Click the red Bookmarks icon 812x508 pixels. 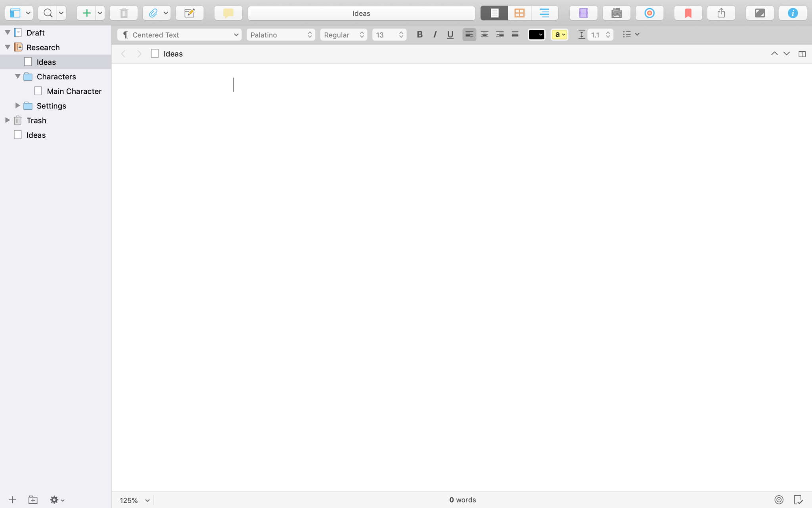[688, 13]
